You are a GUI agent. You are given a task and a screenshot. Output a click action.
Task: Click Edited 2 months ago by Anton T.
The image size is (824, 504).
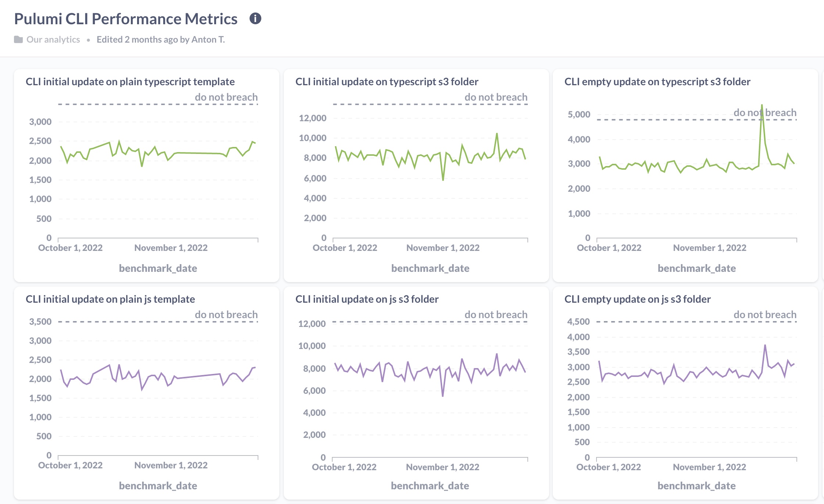pyautogui.click(x=161, y=39)
